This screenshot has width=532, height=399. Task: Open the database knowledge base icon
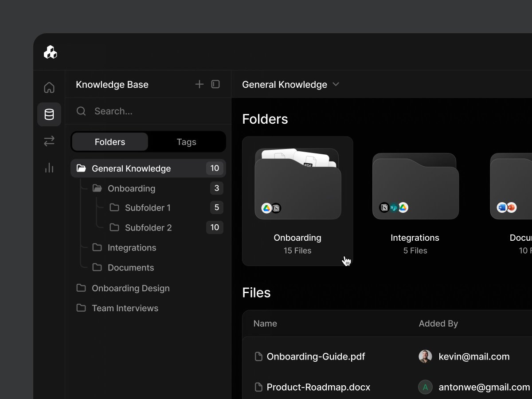coord(49,114)
